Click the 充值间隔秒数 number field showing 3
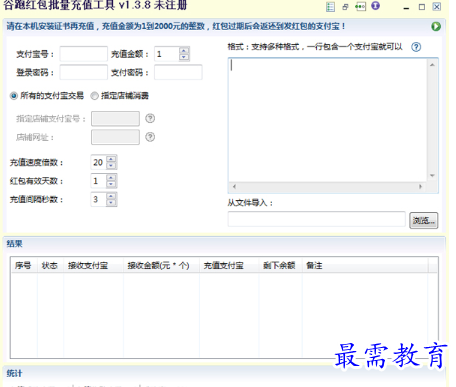The width and height of the screenshot is (456, 387). click(x=99, y=200)
